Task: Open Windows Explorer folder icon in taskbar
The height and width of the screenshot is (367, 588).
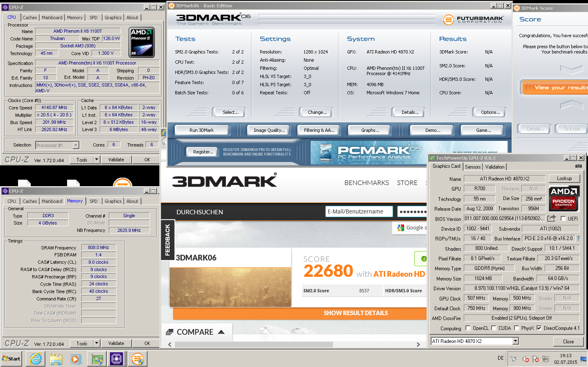Action: [x=56, y=359]
